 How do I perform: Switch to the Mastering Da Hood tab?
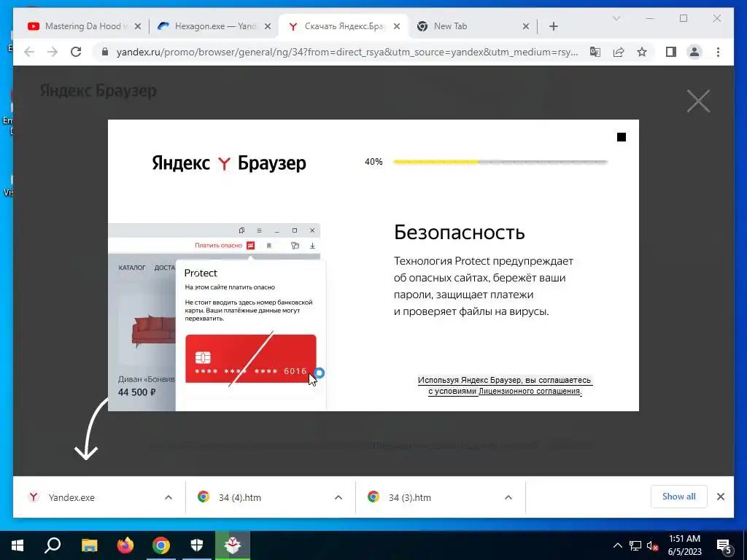pos(85,26)
